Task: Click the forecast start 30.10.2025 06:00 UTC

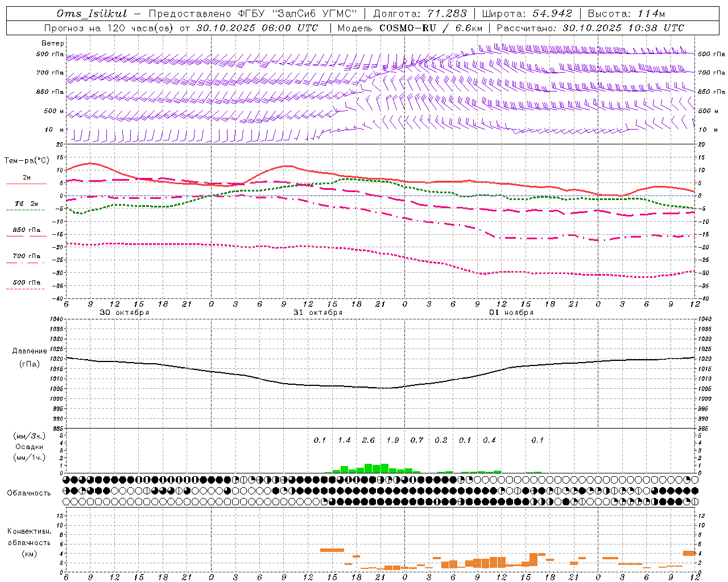Action: pos(257,28)
